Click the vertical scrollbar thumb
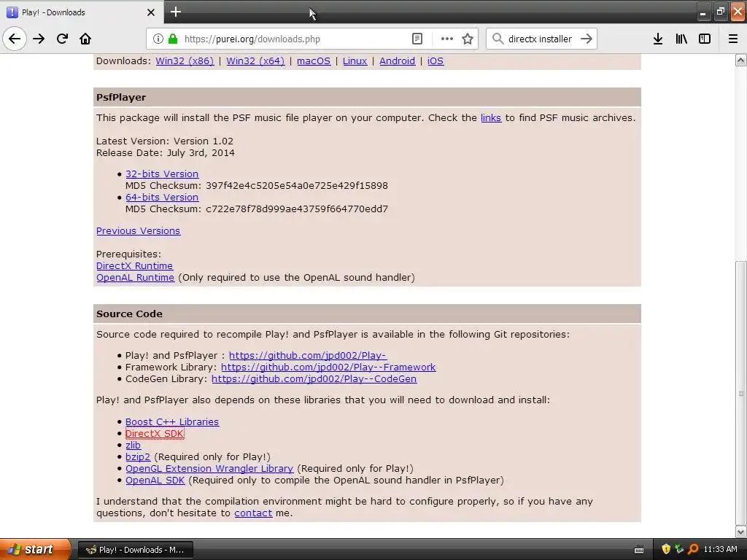Image resolution: width=747 pixels, height=560 pixels. [740, 393]
